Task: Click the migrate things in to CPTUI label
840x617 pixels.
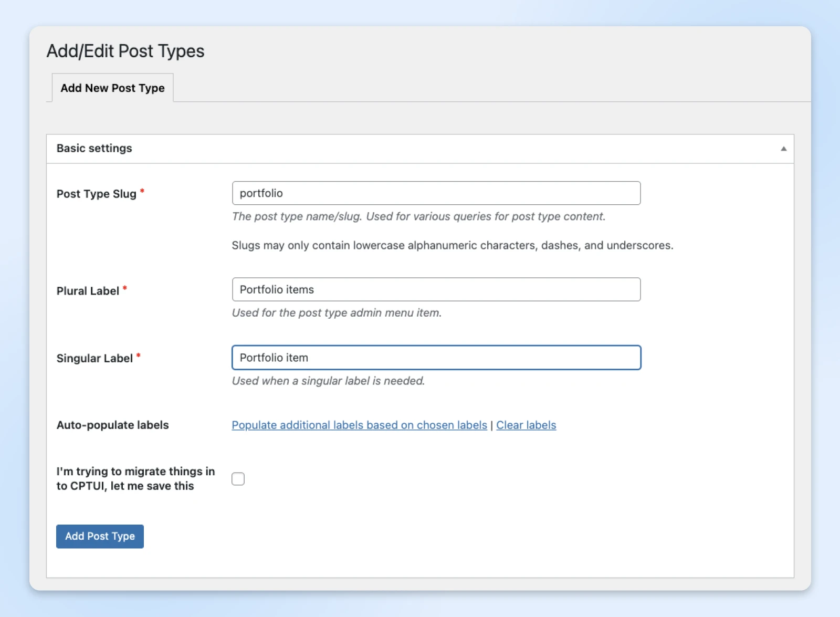Action: (135, 479)
